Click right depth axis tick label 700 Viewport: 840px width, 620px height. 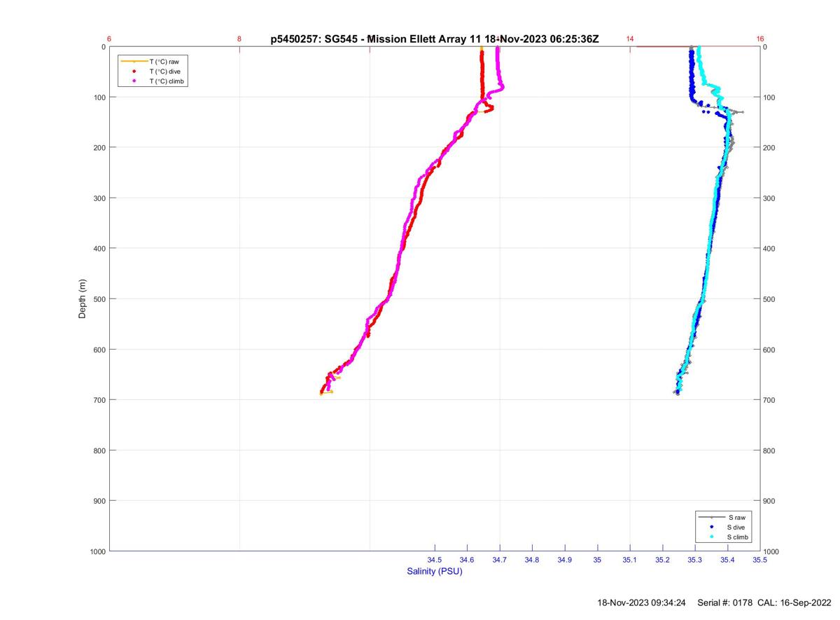point(770,400)
